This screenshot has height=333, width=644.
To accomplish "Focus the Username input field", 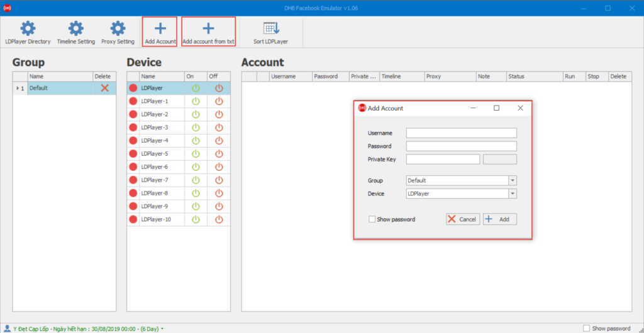I will tap(461, 133).
